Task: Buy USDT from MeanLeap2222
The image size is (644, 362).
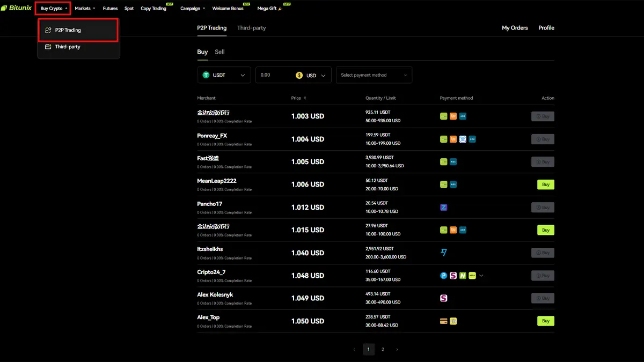Action: (x=546, y=184)
